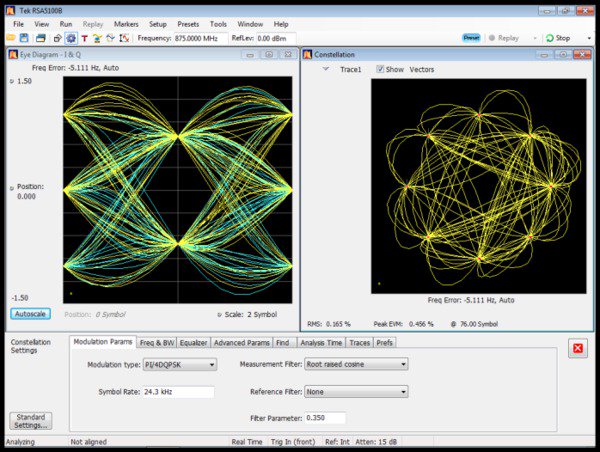Click the Autoscale button

pos(30,314)
